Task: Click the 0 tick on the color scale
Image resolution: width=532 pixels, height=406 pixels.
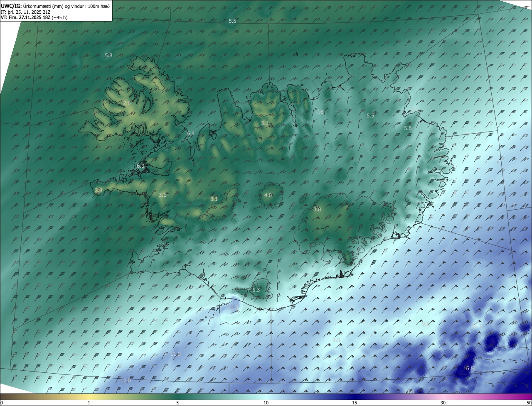Action: [x=1, y=403]
